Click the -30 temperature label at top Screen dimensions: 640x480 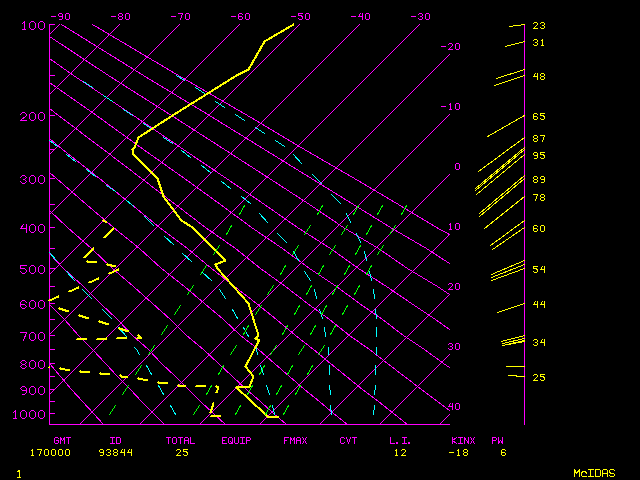[421, 16]
